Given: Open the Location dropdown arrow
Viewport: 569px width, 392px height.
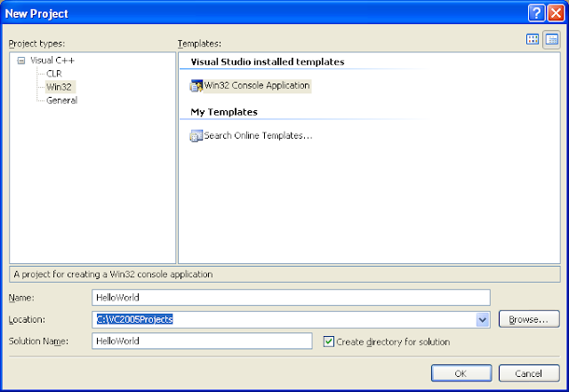Looking at the screenshot, I should click(x=483, y=320).
